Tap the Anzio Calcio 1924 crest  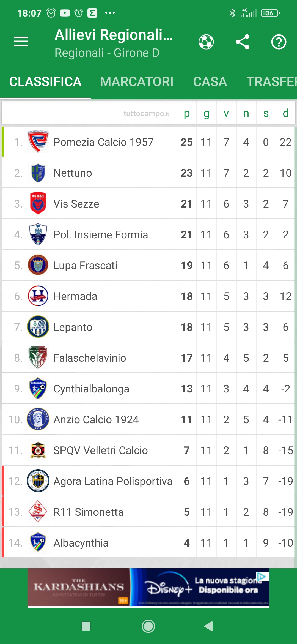(x=38, y=419)
